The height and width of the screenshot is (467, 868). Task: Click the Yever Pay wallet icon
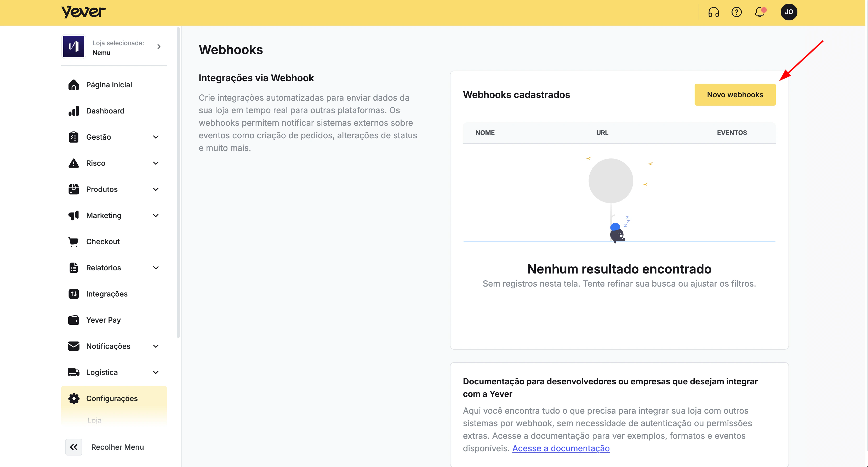tap(73, 320)
